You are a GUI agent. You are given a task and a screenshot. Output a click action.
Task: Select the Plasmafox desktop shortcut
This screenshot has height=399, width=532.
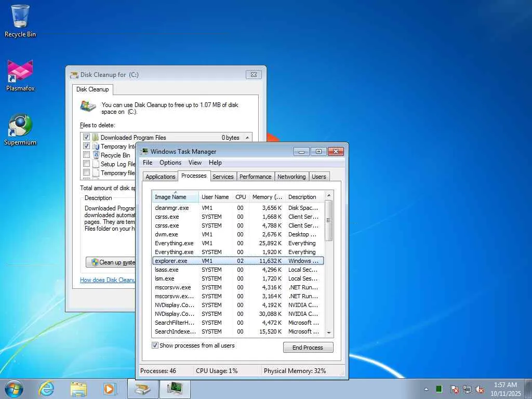(20, 75)
